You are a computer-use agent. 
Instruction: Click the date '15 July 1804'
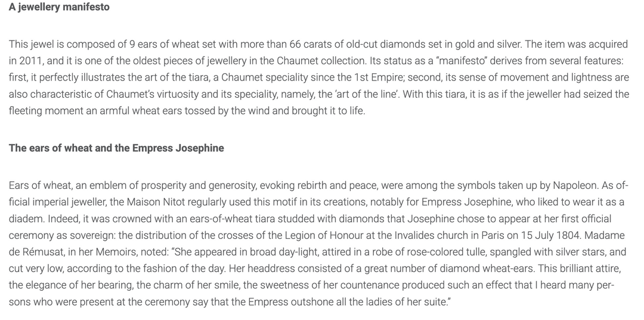click(551, 235)
